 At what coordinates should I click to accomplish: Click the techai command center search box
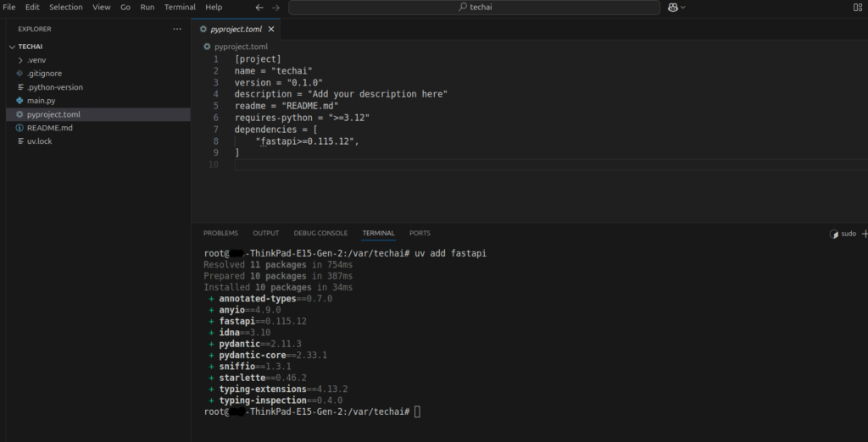click(x=475, y=7)
